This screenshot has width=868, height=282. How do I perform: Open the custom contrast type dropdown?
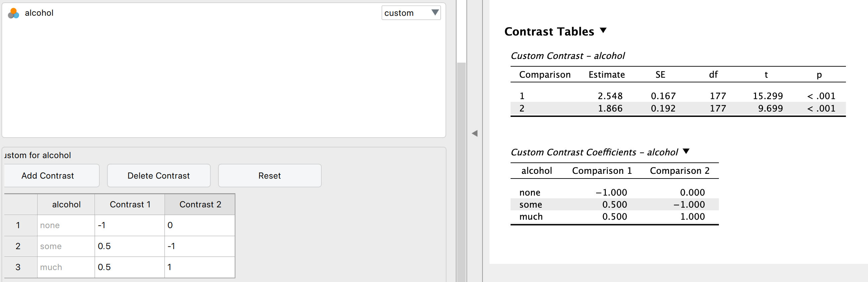[x=411, y=13]
